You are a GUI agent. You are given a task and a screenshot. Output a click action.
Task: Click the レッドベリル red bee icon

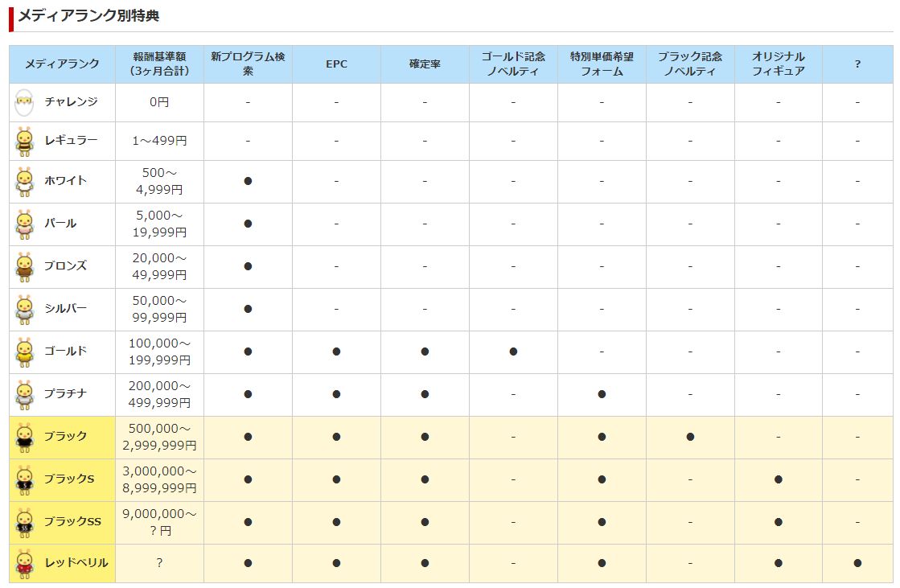[x=25, y=564]
